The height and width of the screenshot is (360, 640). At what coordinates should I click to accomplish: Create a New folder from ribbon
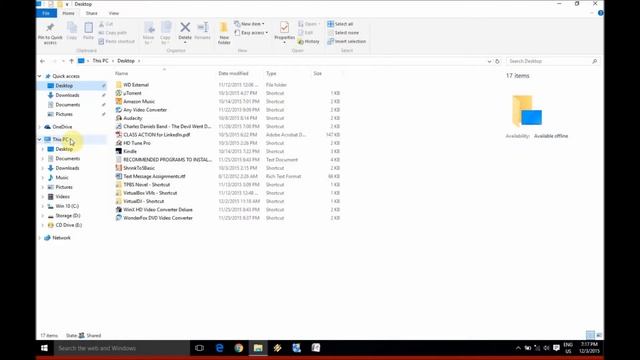point(224,33)
